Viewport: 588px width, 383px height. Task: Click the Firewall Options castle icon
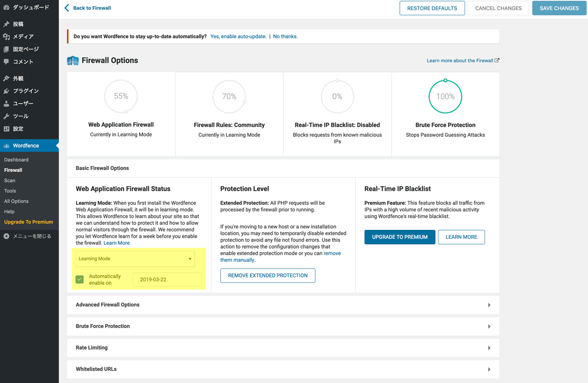[73, 61]
